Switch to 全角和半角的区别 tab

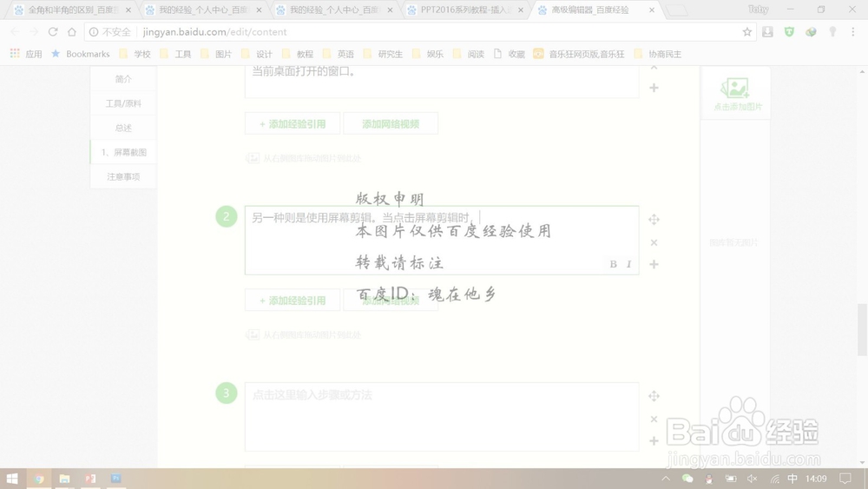point(72,10)
